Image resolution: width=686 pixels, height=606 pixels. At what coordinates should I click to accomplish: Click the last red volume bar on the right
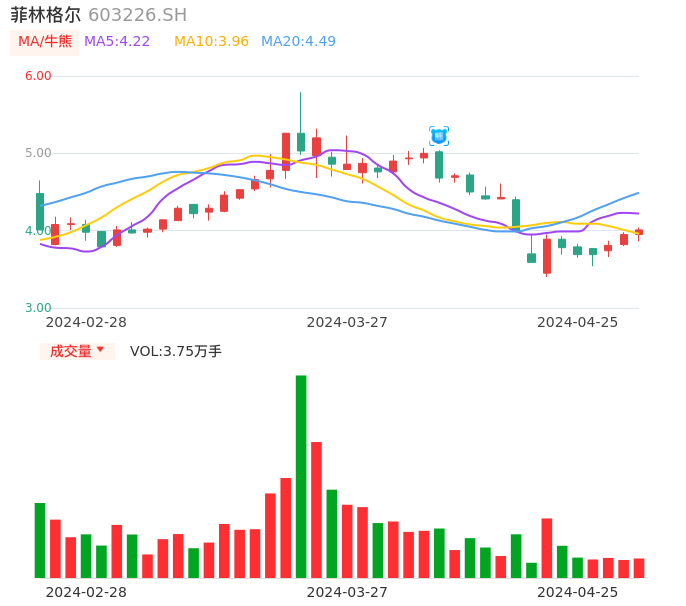639,568
